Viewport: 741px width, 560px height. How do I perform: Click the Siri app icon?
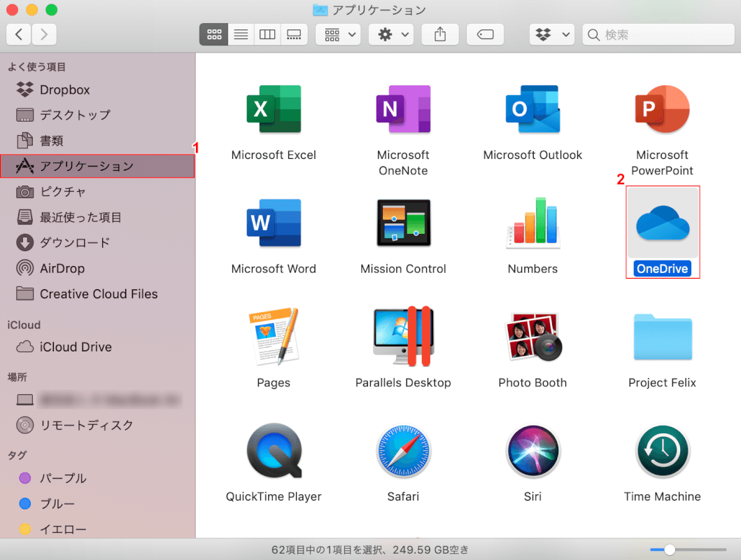pos(532,451)
